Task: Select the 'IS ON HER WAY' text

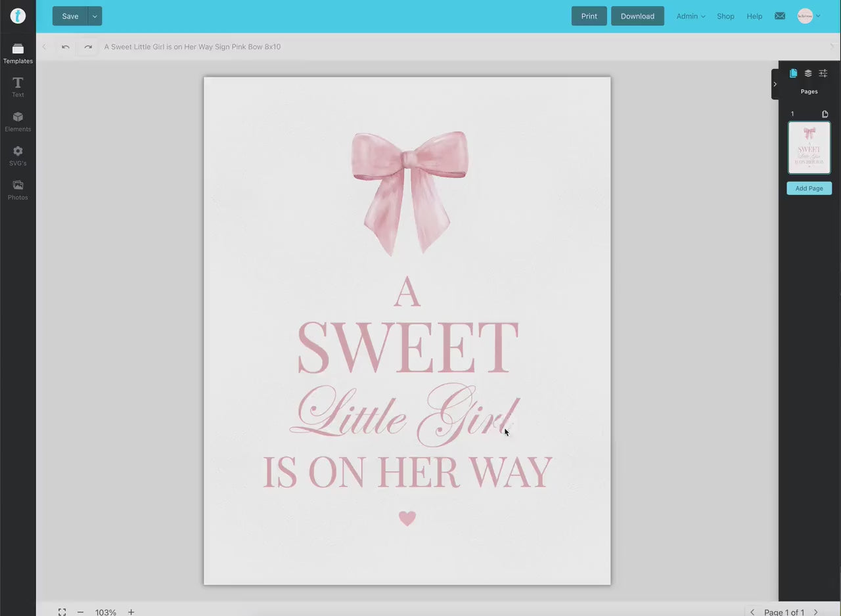Action: pos(407,472)
